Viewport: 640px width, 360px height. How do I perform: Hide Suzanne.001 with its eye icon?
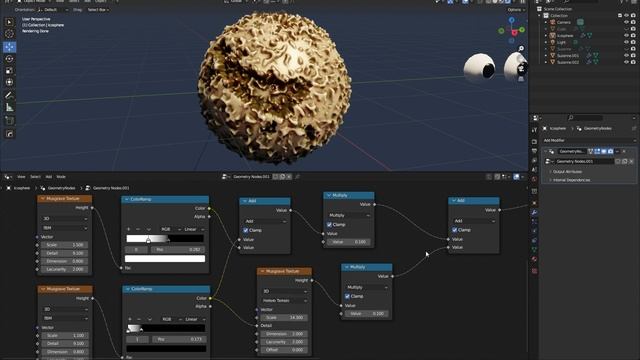pos(627,56)
